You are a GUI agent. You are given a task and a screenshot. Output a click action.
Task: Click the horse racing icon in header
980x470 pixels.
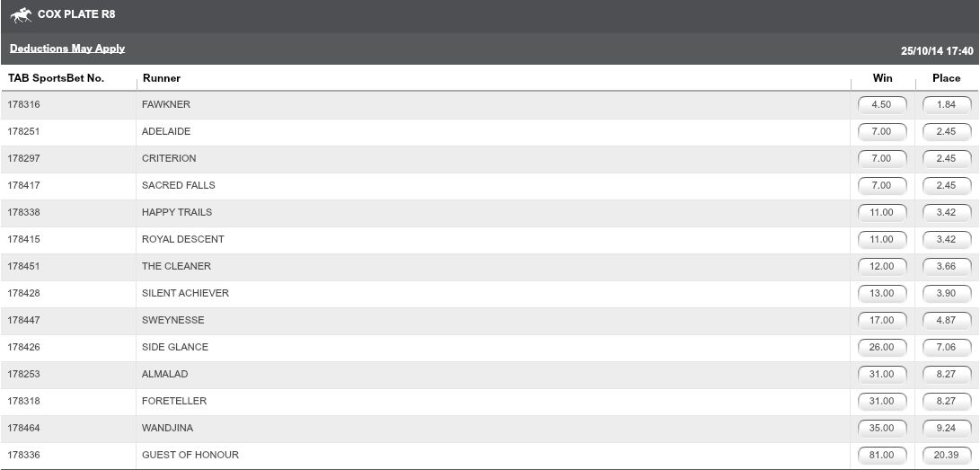tap(21, 15)
